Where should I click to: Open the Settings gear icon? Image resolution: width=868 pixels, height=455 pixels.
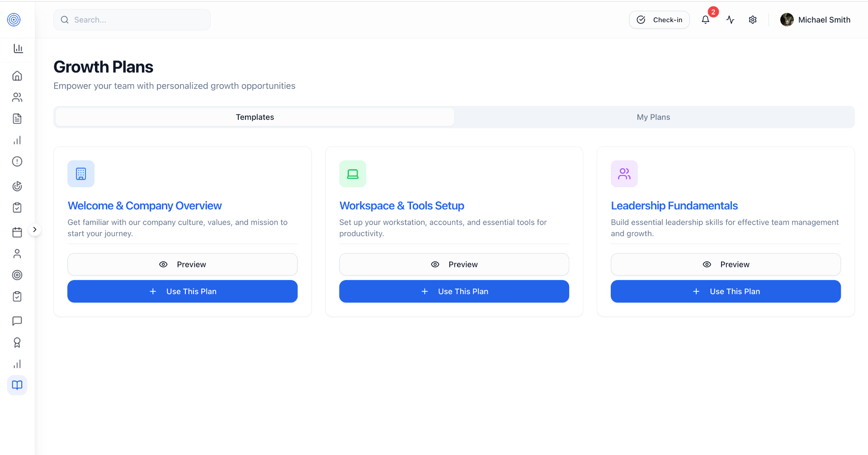[x=752, y=19]
